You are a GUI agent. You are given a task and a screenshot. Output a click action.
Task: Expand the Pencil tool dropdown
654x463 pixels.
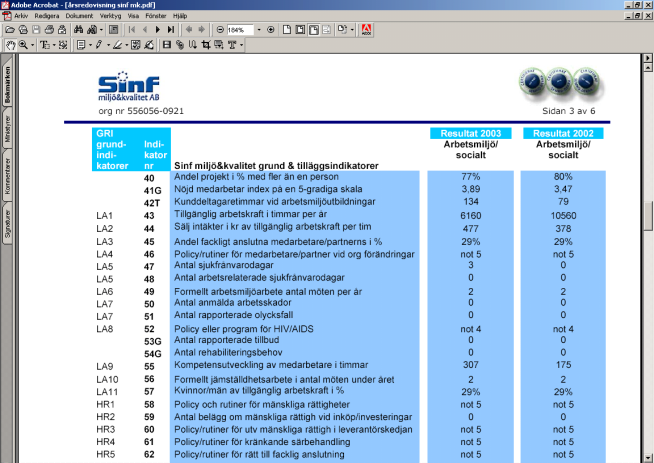click(108, 45)
